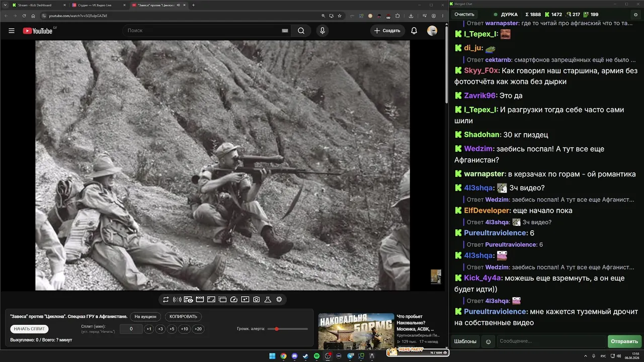Click the loop icon in player toolbar
Viewport: 644px width, 362px height.
[166, 300]
